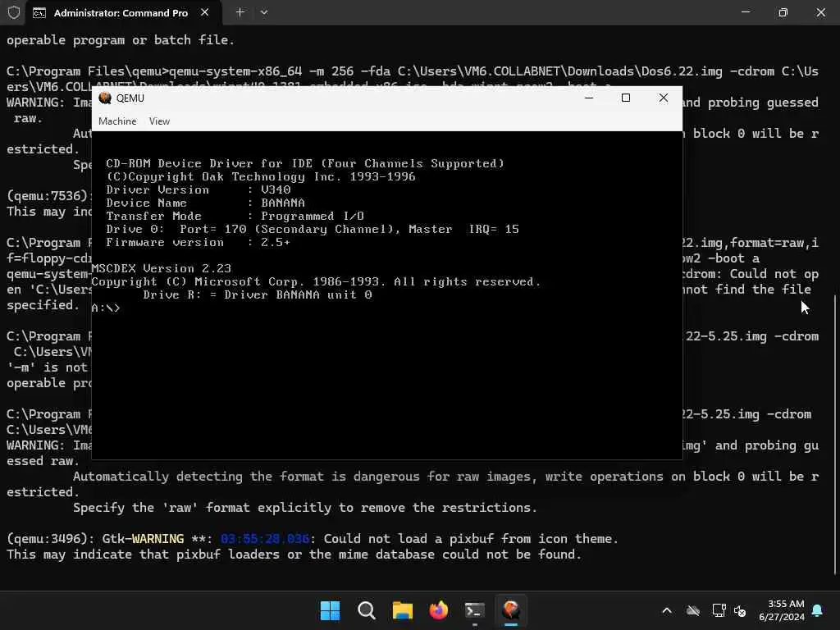Viewport: 840px width, 630px height.
Task: Click 'Specify the 'raw' format explicitly' line
Action: pos(305,507)
